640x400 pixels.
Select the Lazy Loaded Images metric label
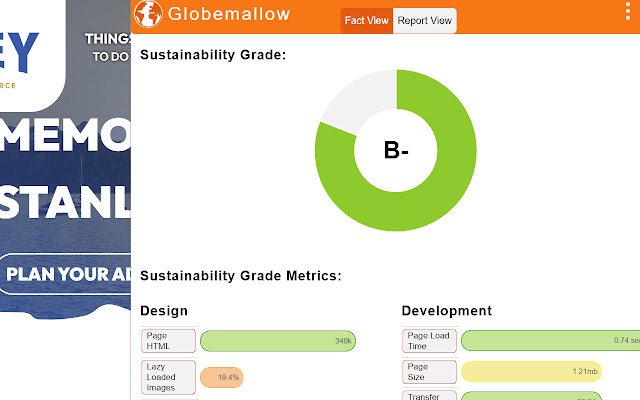[x=168, y=377]
